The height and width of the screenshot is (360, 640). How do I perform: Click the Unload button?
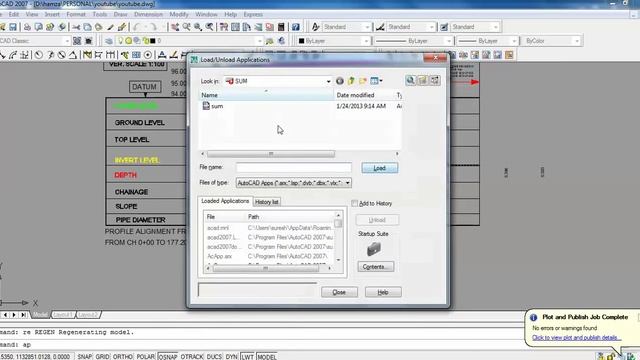point(377,220)
